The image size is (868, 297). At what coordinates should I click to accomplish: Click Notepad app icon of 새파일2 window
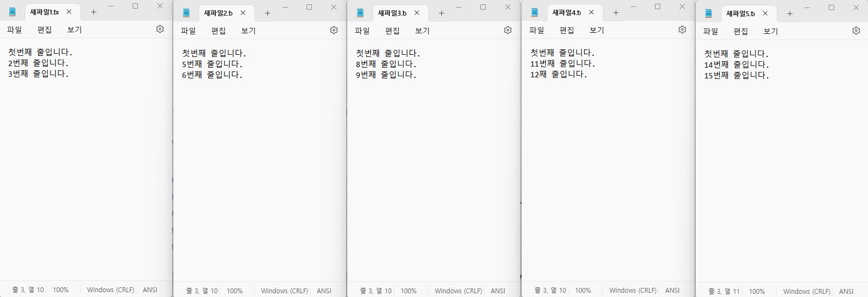[x=186, y=13]
